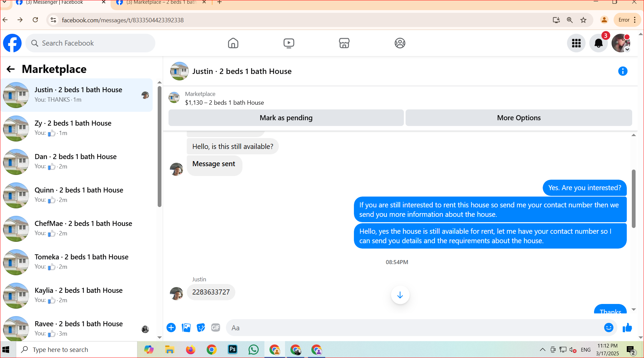Click the Error update button in Chrome
This screenshot has height=358, width=644.
click(627, 20)
